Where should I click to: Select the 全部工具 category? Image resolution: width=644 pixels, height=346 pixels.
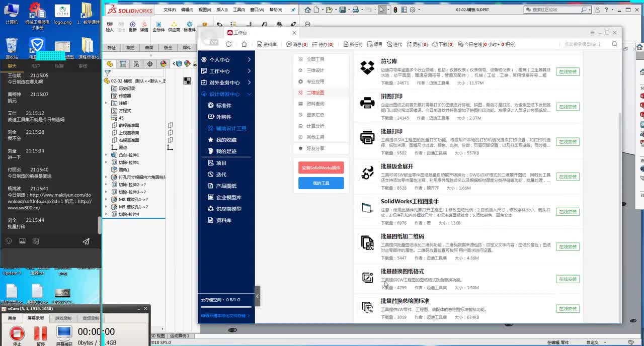(321, 59)
